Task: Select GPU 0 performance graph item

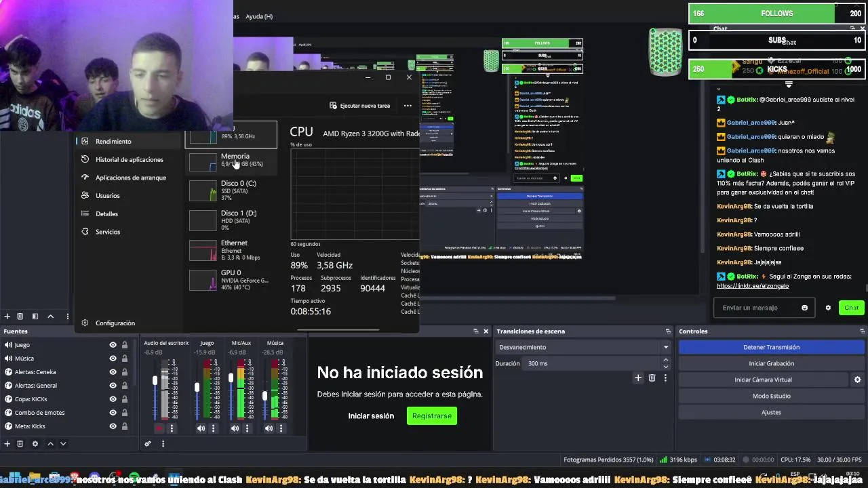Action: pos(231,280)
